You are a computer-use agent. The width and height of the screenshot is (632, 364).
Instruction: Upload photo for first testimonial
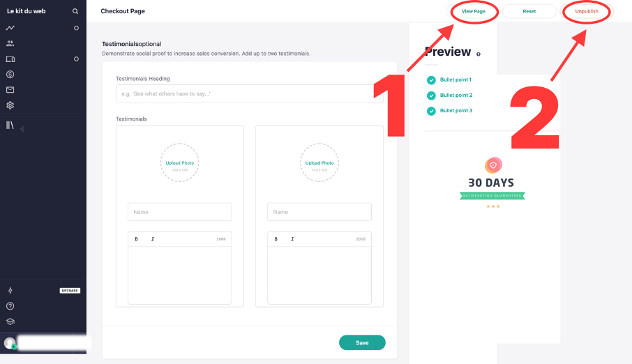pyautogui.click(x=180, y=163)
